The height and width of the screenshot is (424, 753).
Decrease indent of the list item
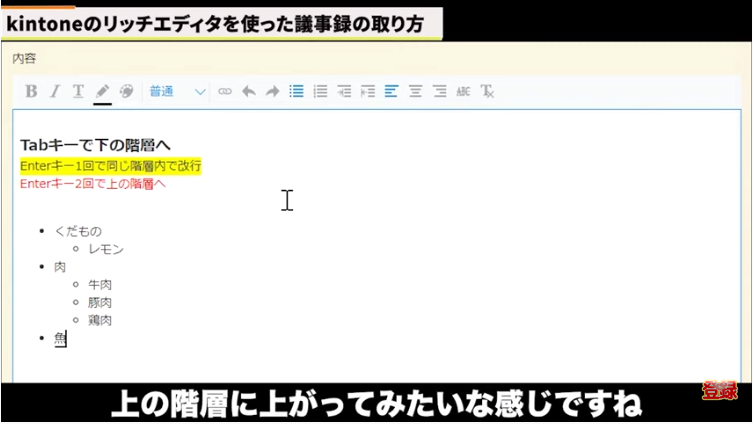(x=368, y=91)
